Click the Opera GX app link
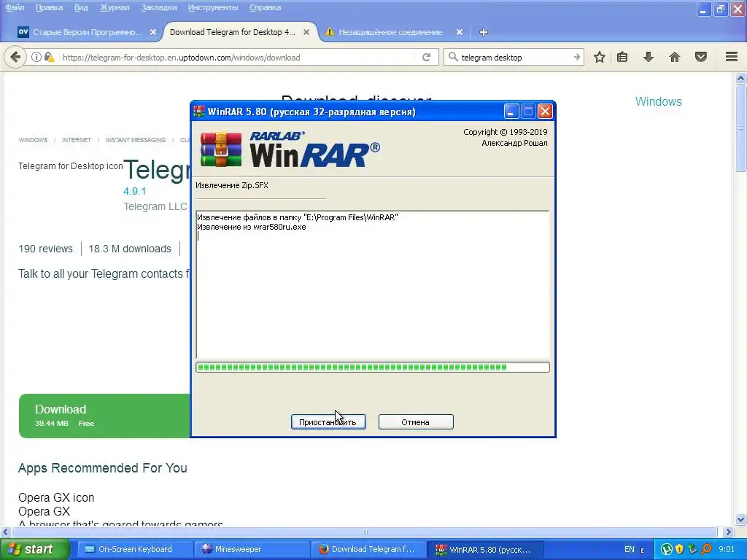 click(44, 511)
